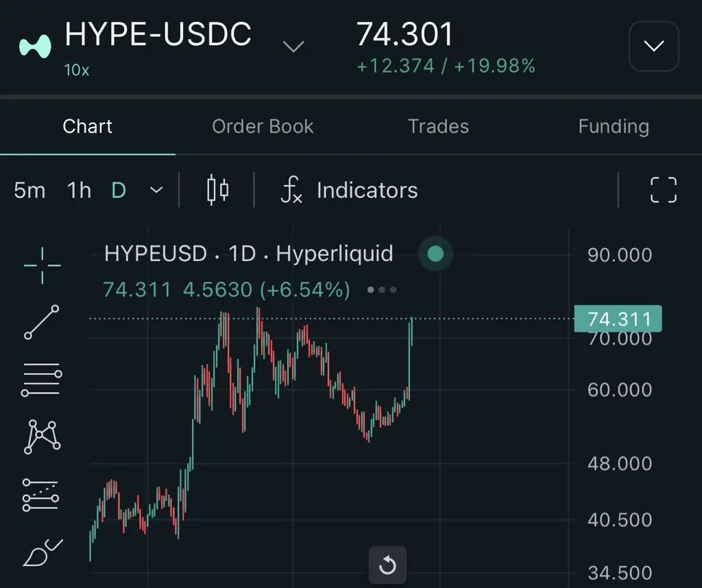Select the trend line drawing tool
Image resolution: width=702 pixels, height=588 pixels.
click(x=42, y=322)
